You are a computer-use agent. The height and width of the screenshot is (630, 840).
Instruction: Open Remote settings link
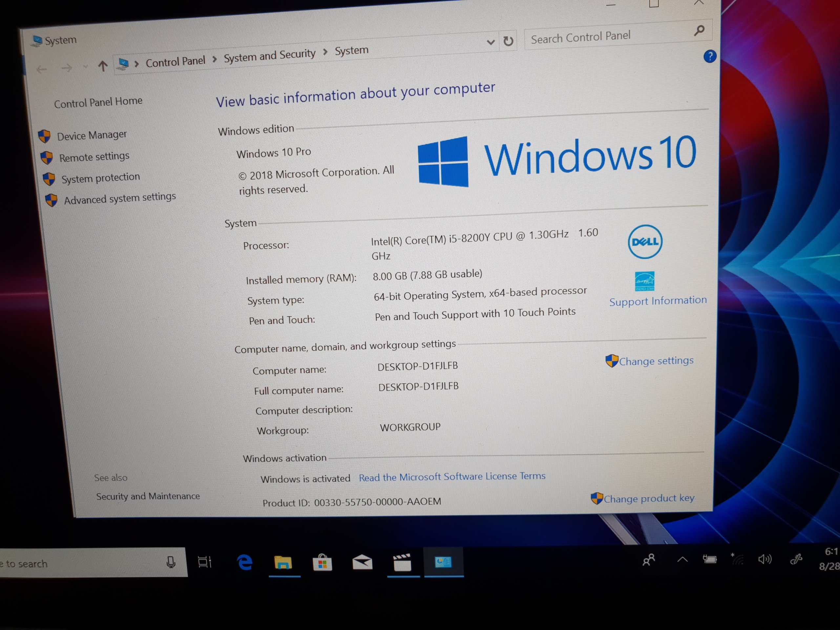[x=94, y=157]
